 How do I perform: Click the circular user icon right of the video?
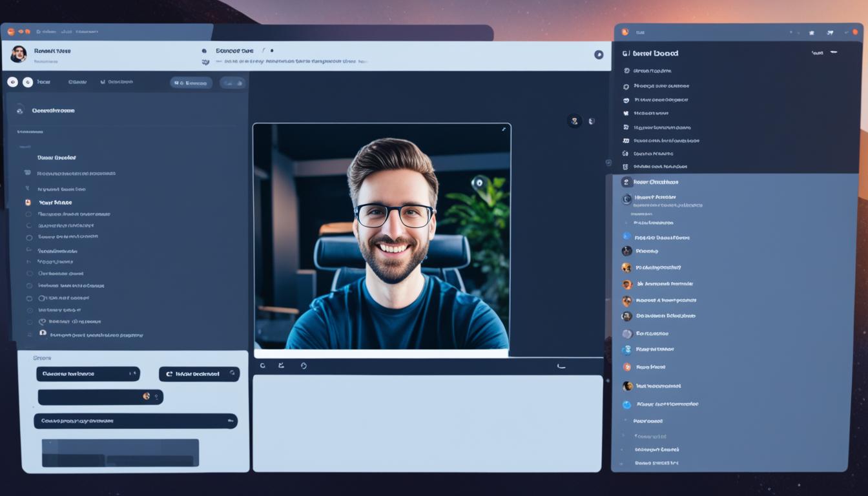(x=574, y=121)
